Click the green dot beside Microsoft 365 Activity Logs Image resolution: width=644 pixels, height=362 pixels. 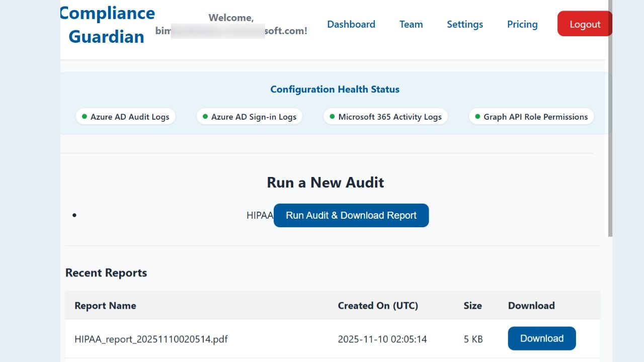(332, 117)
